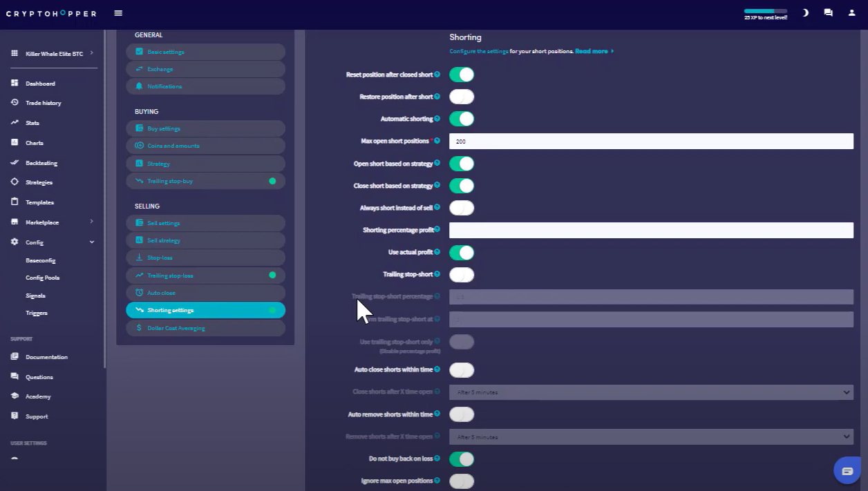Open the chat messages icon
Image resolution: width=868 pixels, height=491 pixels.
tap(828, 13)
